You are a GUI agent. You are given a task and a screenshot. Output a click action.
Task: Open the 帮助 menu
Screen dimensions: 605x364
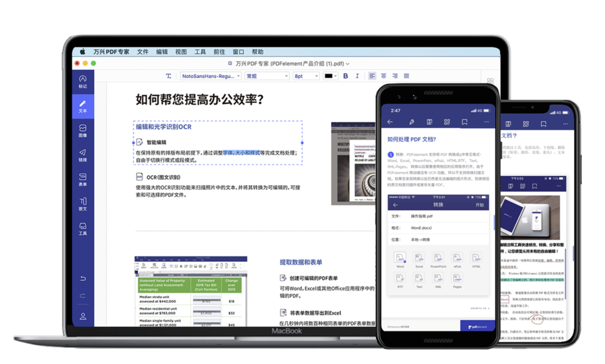pos(257,52)
